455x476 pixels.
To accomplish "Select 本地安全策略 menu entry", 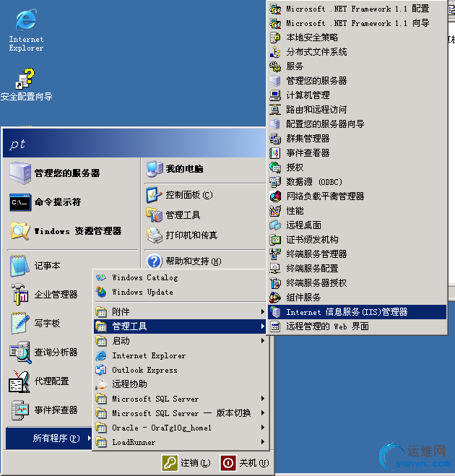I will (x=357, y=38).
